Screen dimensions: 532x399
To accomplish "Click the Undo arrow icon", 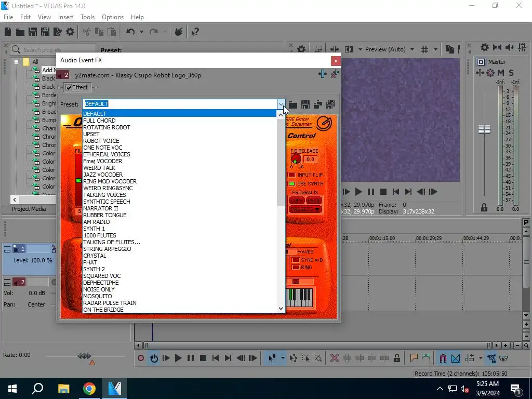I will point(130,32).
